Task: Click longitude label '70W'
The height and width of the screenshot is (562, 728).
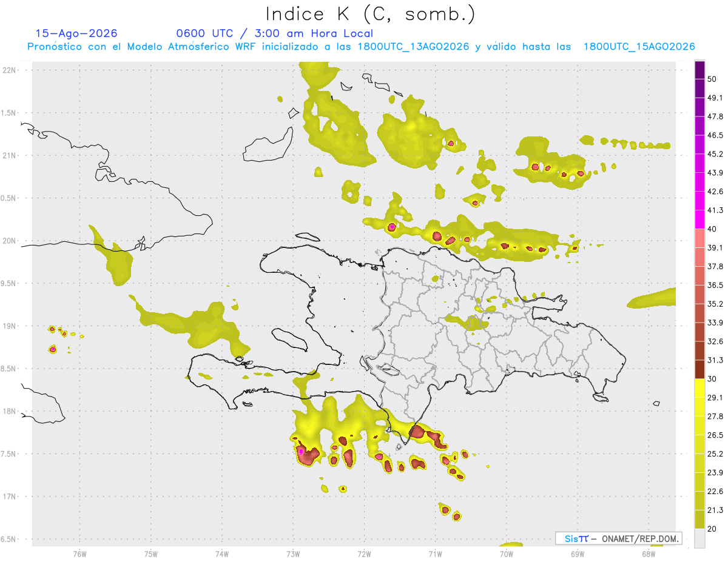Action: (507, 554)
